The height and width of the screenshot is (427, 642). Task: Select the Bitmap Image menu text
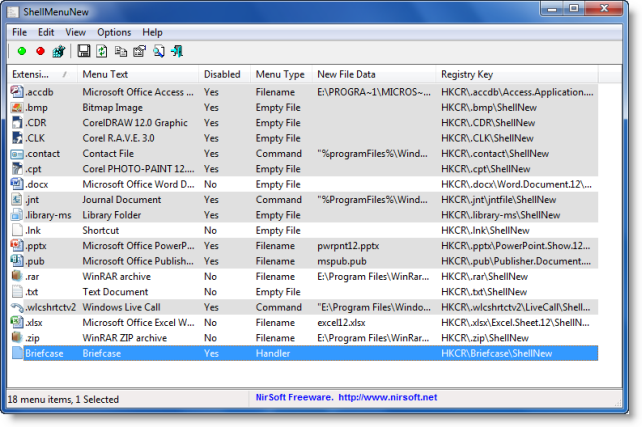113,107
